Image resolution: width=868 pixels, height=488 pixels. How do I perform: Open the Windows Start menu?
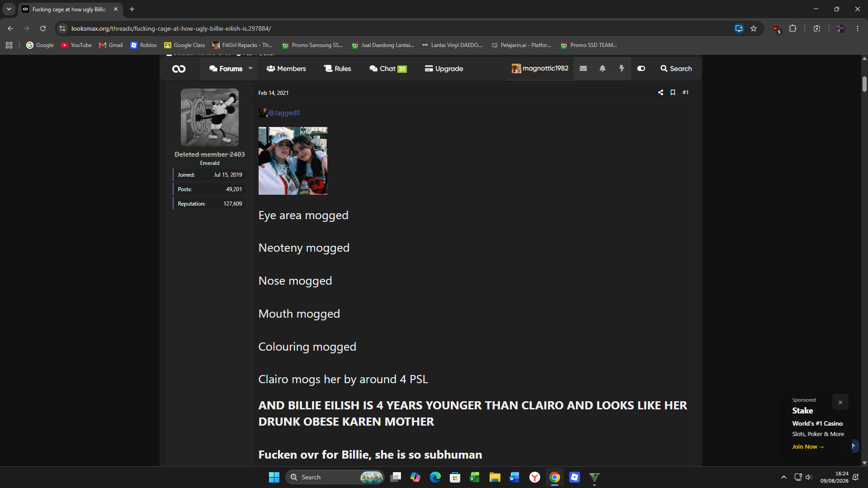(x=274, y=477)
